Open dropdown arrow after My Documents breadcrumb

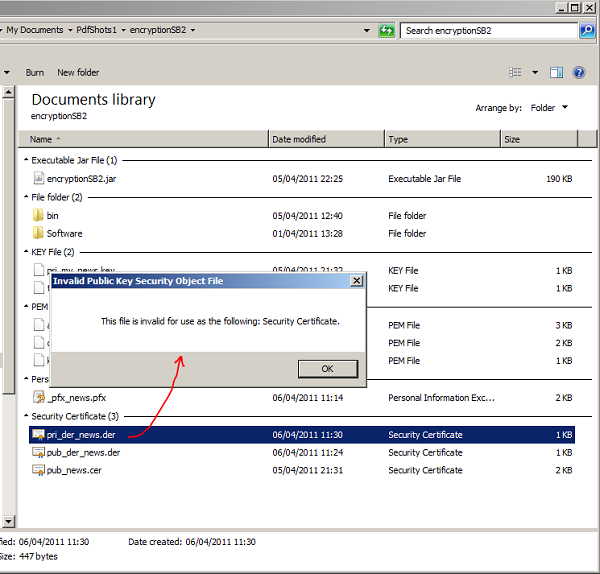coord(70,30)
